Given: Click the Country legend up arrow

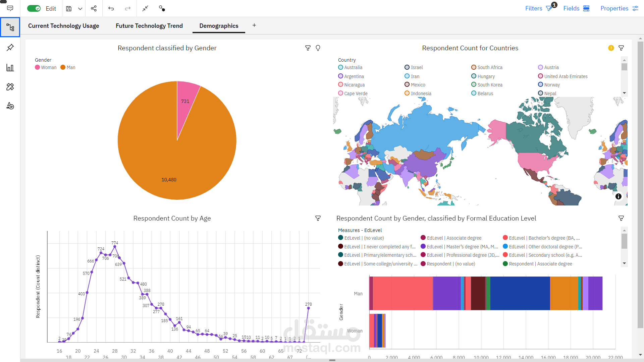Looking at the screenshot, I should [624, 60].
